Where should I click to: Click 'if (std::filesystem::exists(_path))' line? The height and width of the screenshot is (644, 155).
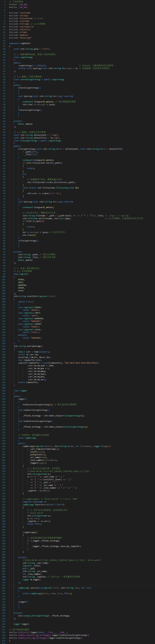(42, 163)
